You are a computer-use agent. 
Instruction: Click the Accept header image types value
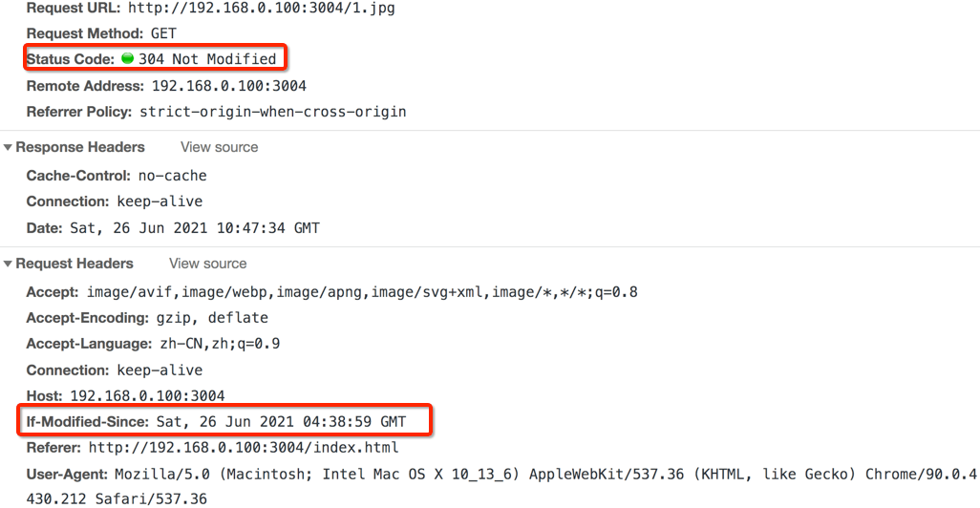click(x=362, y=292)
